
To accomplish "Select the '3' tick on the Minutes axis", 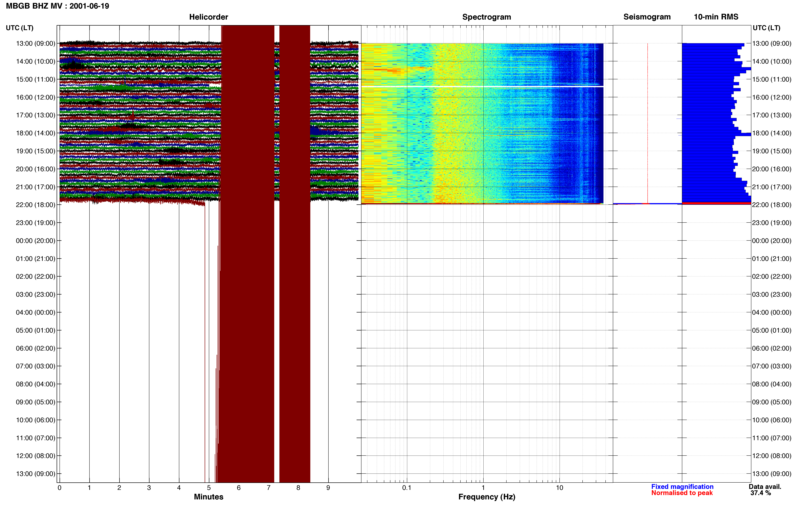I will [x=149, y=488].
